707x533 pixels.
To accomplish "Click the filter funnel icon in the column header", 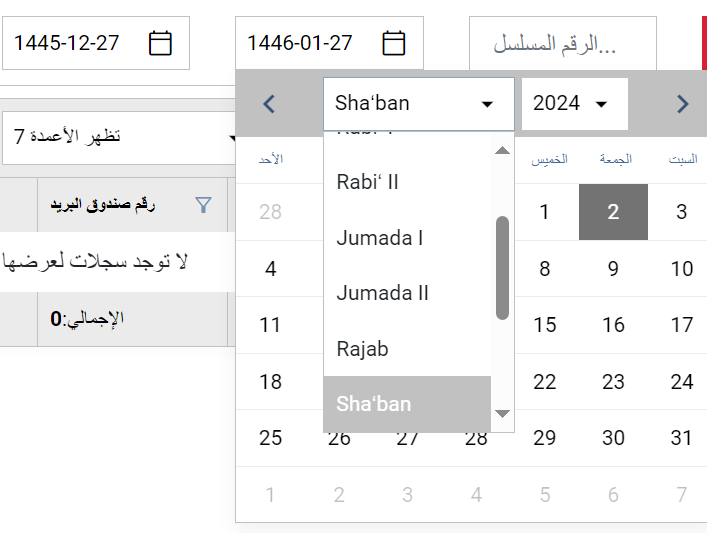I will click(203, 205).
